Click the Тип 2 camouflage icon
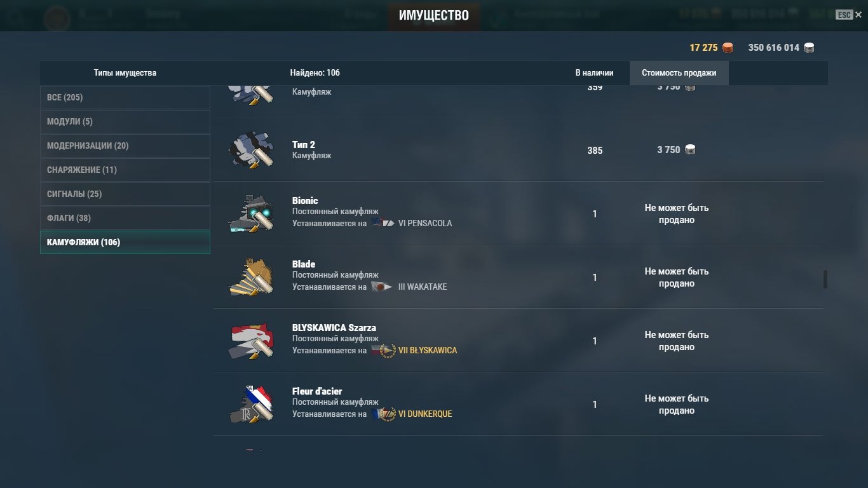This screenshot has height=488, width=868. 251,150
